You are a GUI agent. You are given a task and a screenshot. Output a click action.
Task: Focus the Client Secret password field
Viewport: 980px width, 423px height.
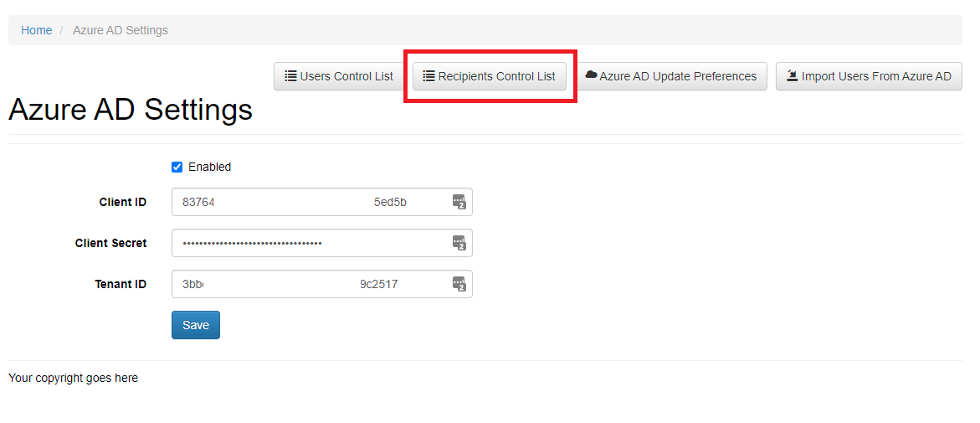(x=310, y=243)
